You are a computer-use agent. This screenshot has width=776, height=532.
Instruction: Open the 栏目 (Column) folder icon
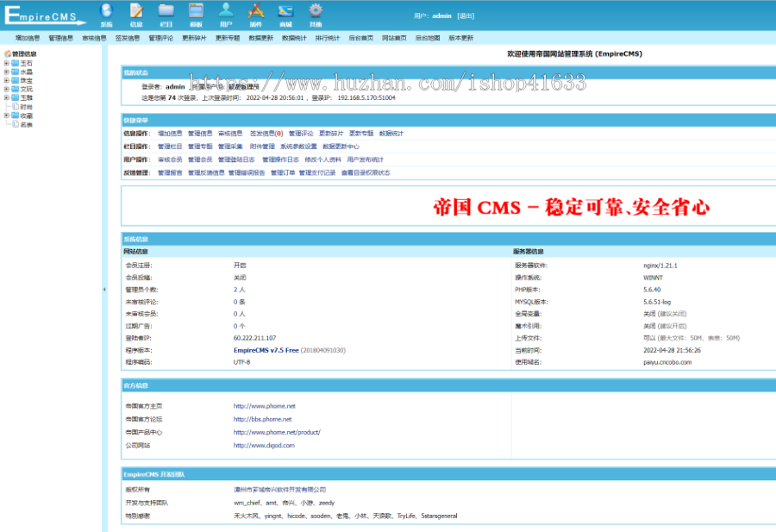[x=166, y=15]
